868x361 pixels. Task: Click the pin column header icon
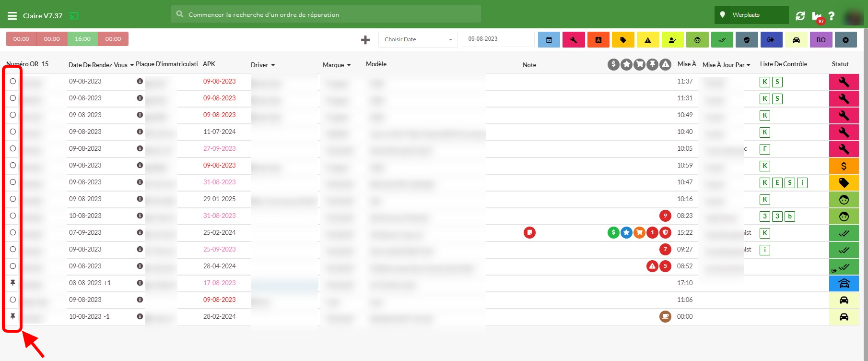pyautogui.click(x=652, y=64)
